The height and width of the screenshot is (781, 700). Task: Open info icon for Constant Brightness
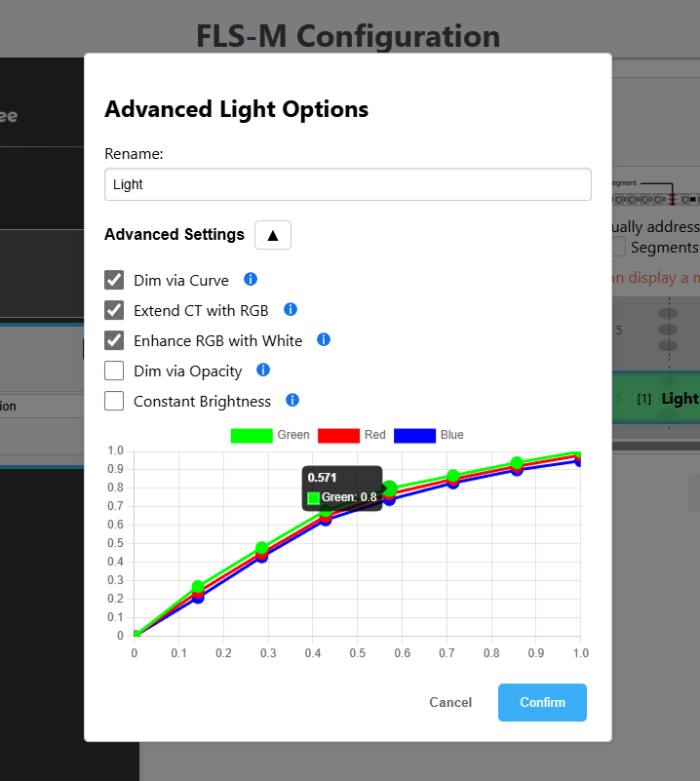[x=292, y=400]
